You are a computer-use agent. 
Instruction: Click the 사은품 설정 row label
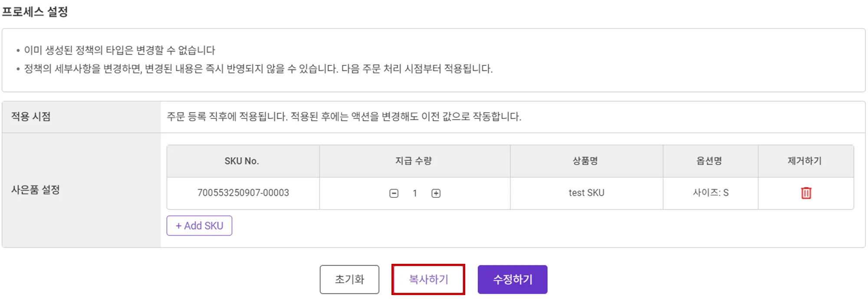click(x=36, y=190)
